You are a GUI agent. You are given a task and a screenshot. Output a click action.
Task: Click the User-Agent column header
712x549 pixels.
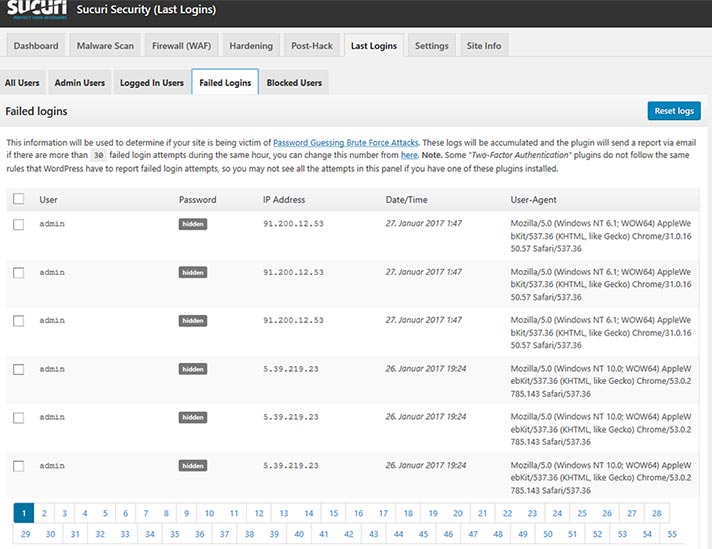coord(533,200)
